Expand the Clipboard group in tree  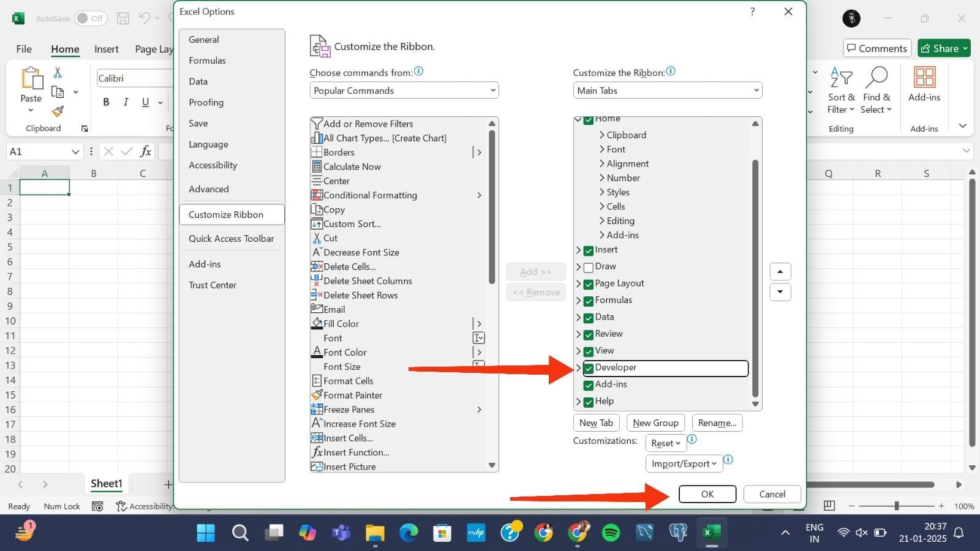tap(602, 135)
